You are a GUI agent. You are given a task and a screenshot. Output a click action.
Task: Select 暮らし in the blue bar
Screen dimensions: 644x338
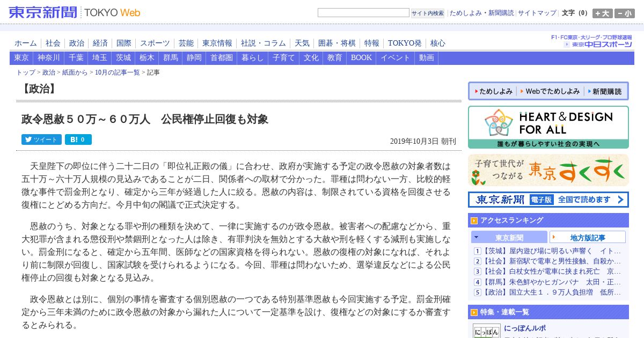coord(253,58)
